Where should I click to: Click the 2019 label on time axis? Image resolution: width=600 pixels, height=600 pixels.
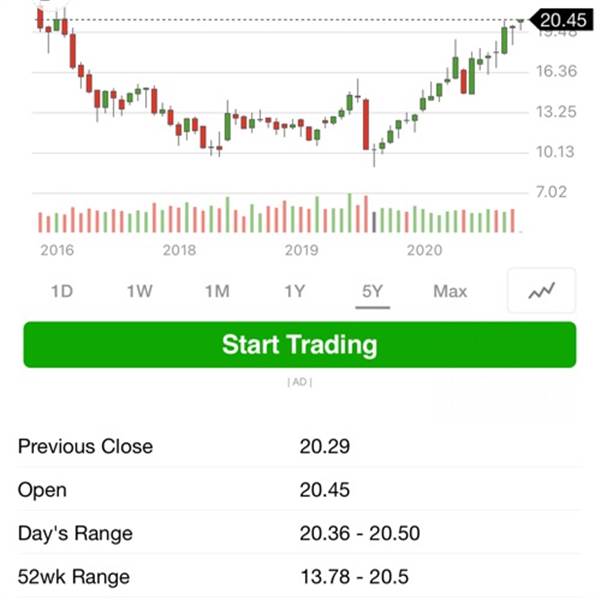click(302, 250)
